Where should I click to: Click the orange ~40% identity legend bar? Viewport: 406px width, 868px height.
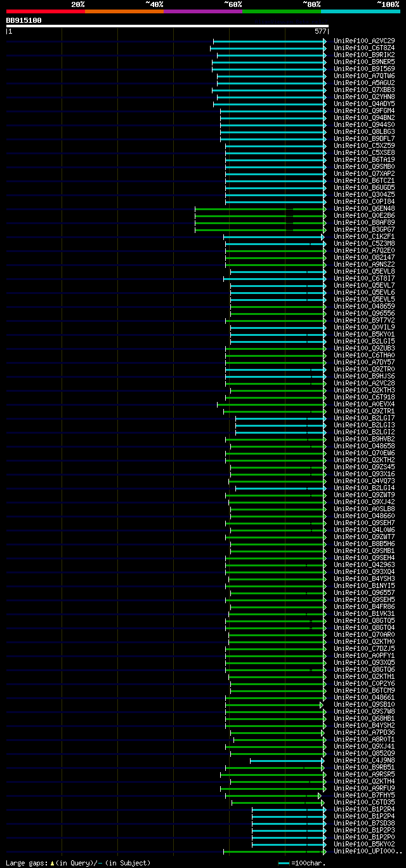(x=124, y=11)
